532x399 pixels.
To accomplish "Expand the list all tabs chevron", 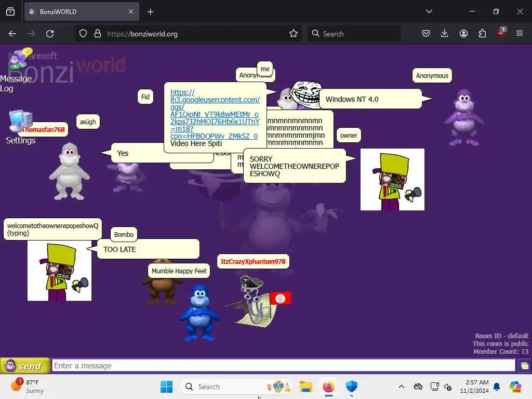I will [x=429, y=11].
